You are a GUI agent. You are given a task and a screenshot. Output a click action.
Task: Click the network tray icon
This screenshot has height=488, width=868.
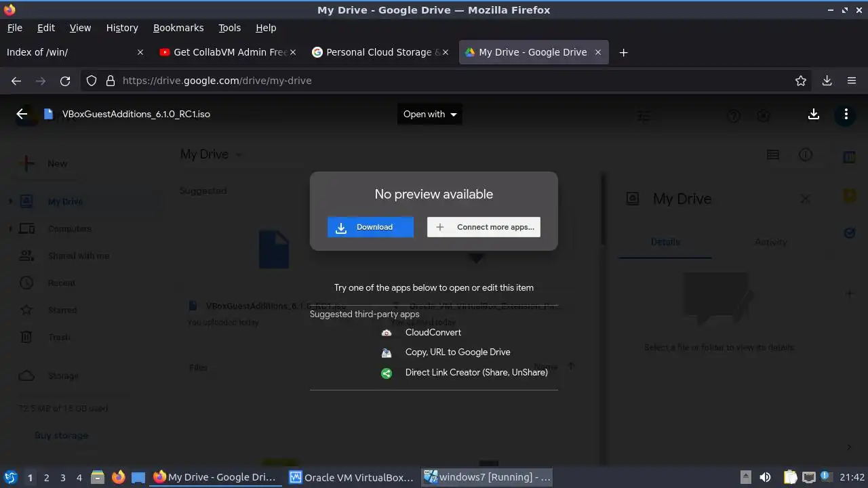(x=808, y=477)
